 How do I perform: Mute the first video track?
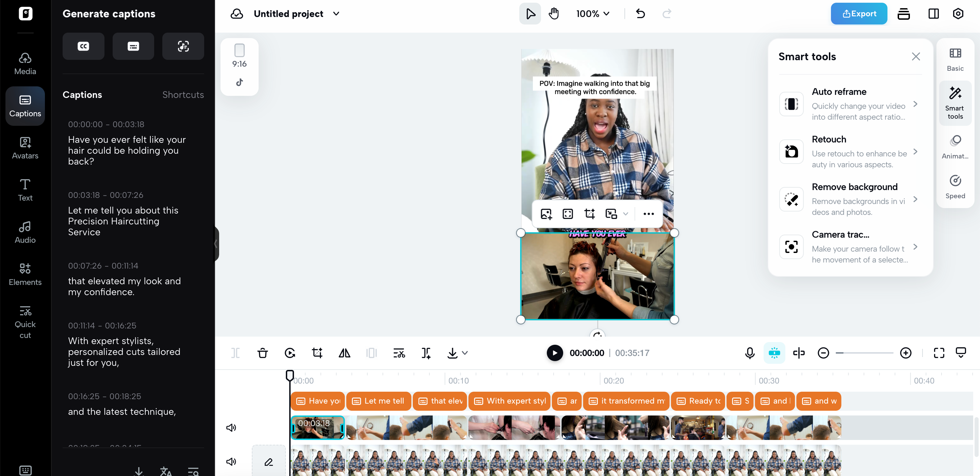point(231,428)
